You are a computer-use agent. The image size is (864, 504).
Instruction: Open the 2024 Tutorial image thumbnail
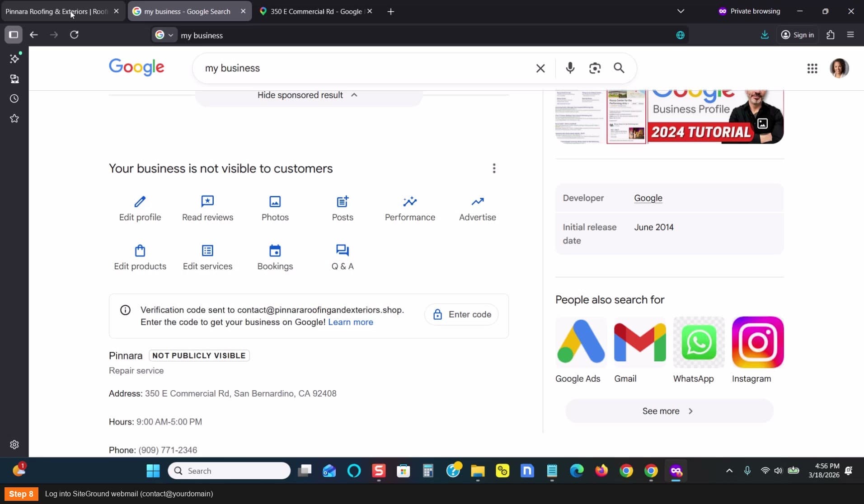tap(715, 117)
